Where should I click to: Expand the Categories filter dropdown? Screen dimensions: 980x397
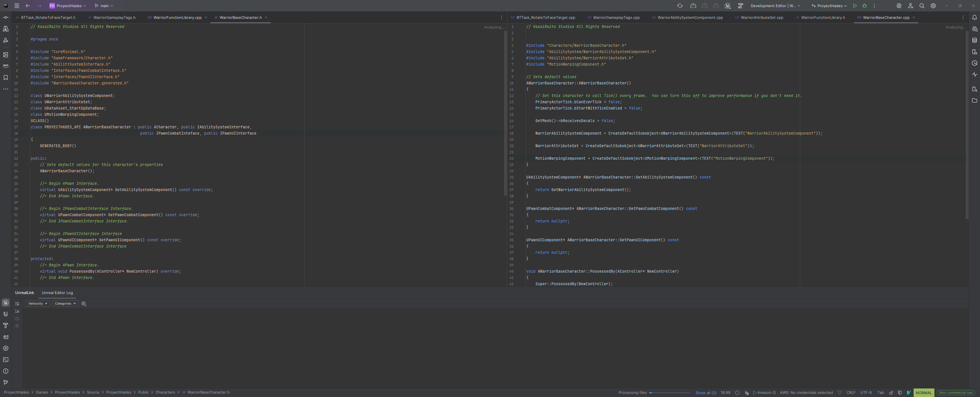tap(65, 303)
